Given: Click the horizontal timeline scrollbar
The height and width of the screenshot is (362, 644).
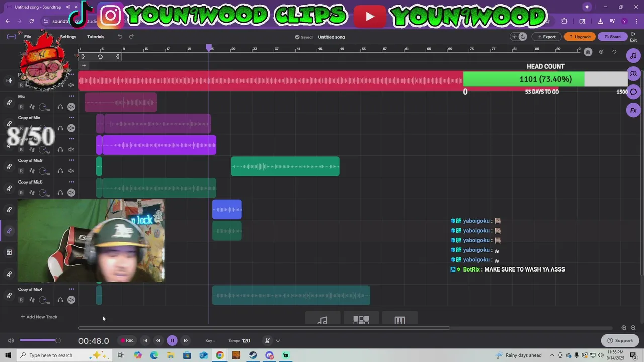Looking at the screenshot, I should click(264, 328).
